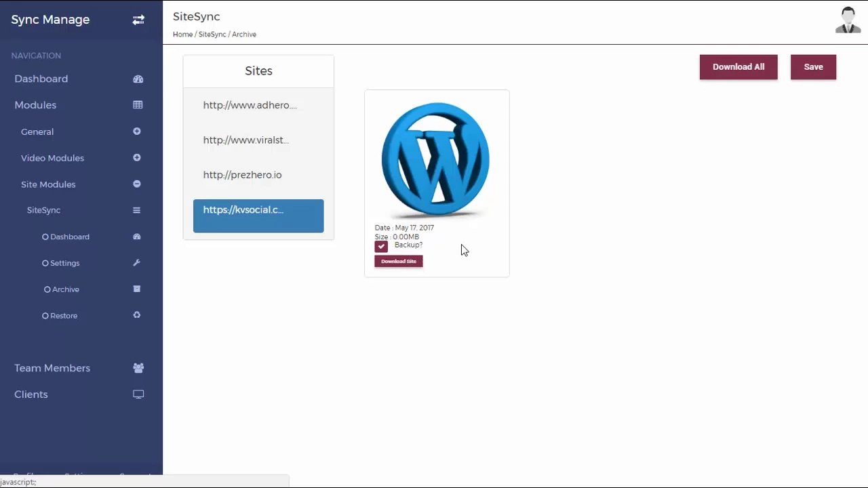Open SiteSync Dashboard sub-item
Screen dimensions: 868x488
66,237
